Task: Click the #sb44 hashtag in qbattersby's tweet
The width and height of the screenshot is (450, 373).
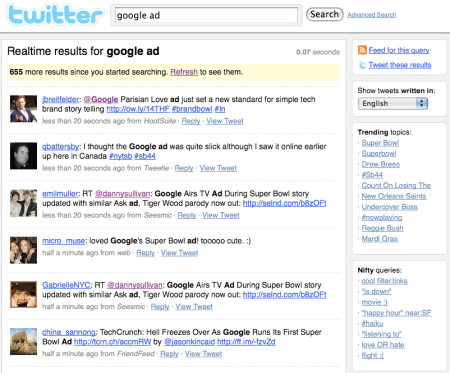Action: click(x=145, y=156)
